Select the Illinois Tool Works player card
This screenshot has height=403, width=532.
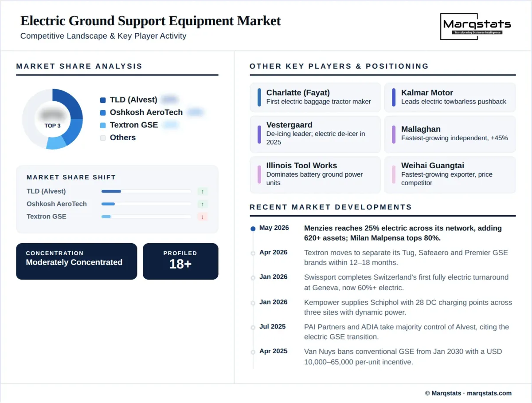point(315,174)
